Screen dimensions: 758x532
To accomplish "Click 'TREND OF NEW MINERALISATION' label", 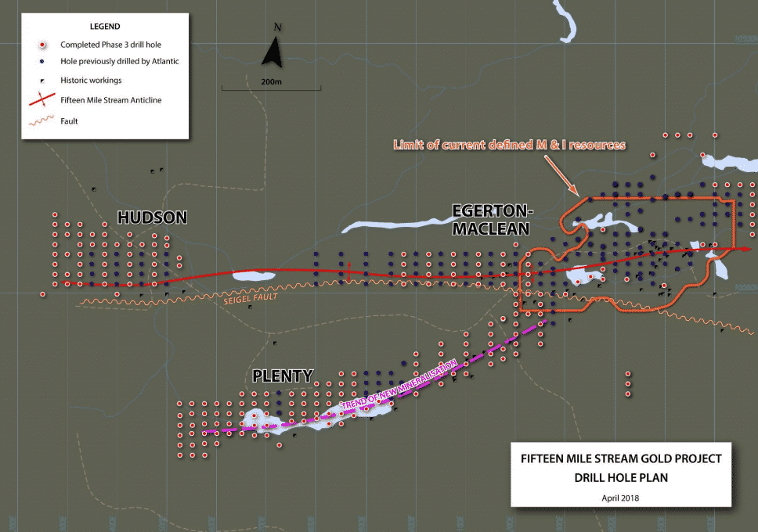I will [399, 385].
